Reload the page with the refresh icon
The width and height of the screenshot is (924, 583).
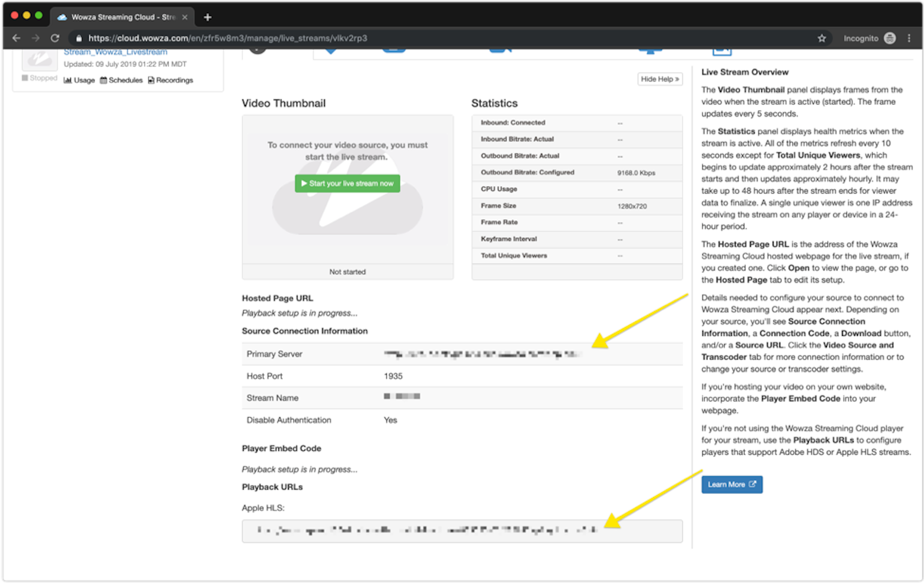coord(55,38)
